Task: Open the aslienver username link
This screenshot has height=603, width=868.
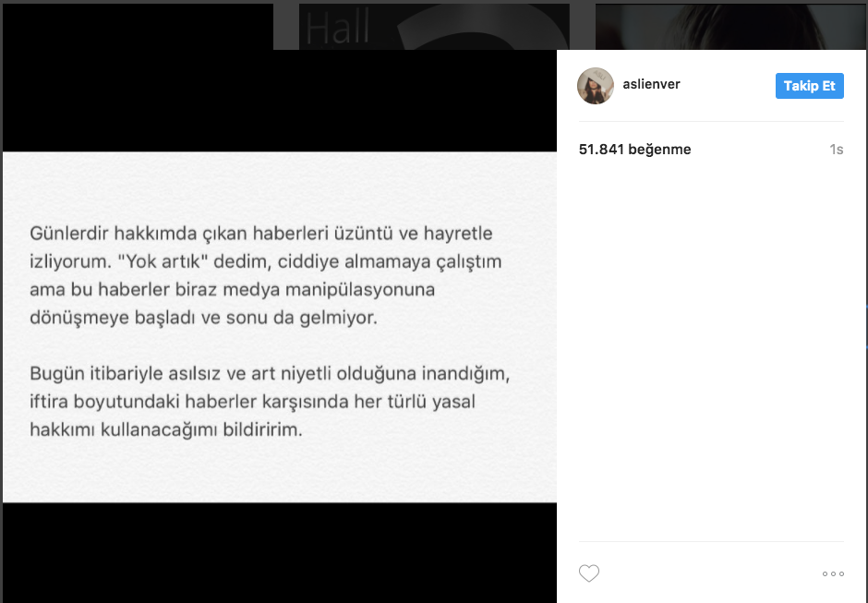Action: click(x=652, y=84)
